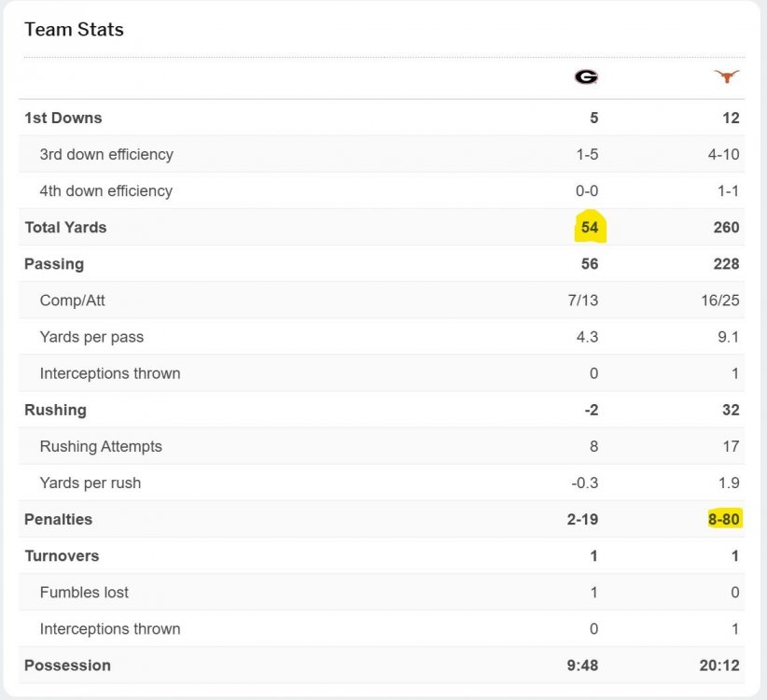Click the highlighted 54 total yards value
Viewport: 767px width, 700px height.
click(x=589, y=228)
